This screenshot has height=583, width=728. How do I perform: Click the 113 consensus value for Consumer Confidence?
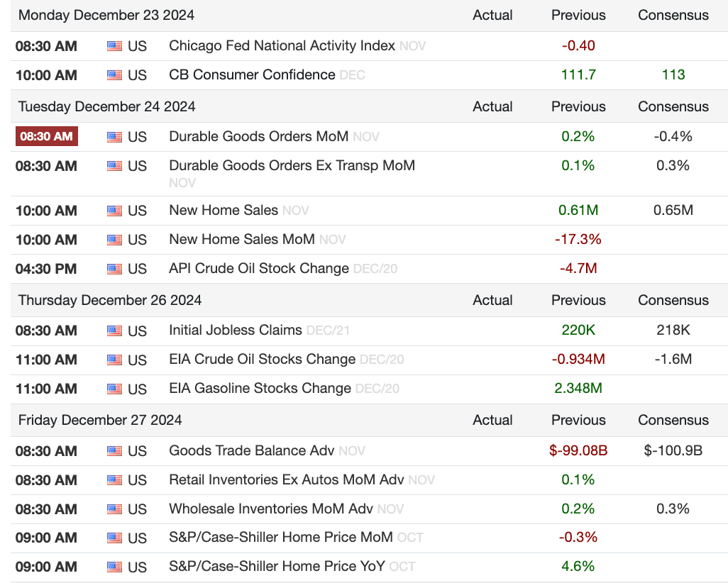(673, 75)
